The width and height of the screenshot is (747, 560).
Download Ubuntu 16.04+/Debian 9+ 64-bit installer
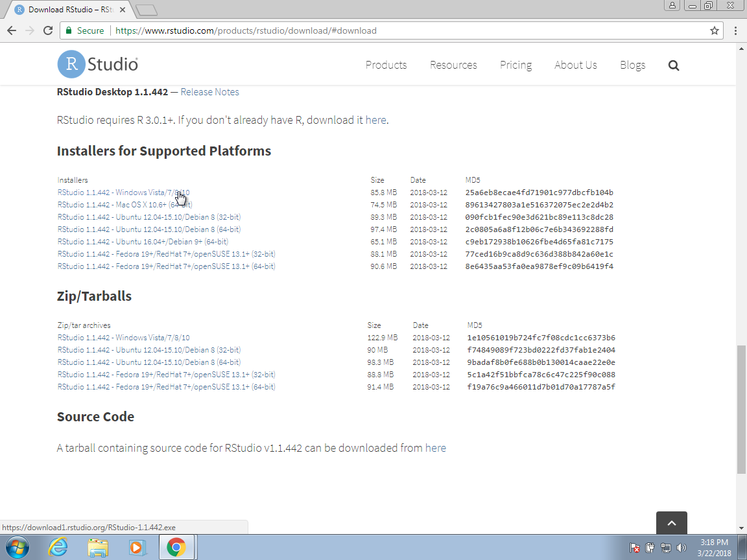[x=142, y=242]
